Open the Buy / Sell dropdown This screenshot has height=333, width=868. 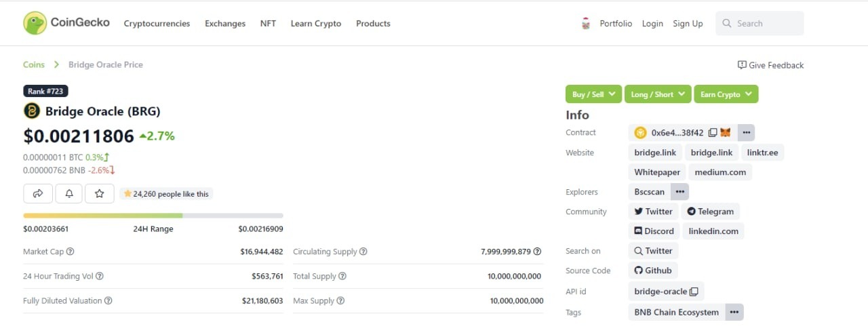pyautogui.click(x=593, y=94)
